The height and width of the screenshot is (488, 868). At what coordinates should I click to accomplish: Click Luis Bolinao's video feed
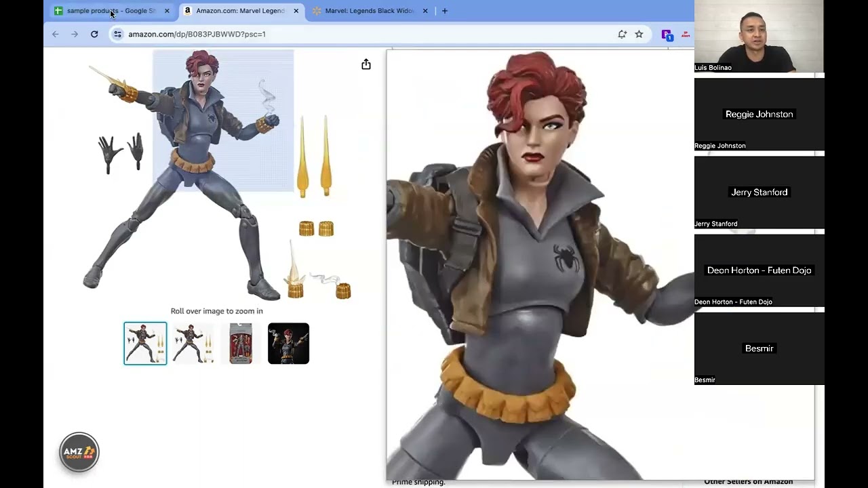coord(758,36)
